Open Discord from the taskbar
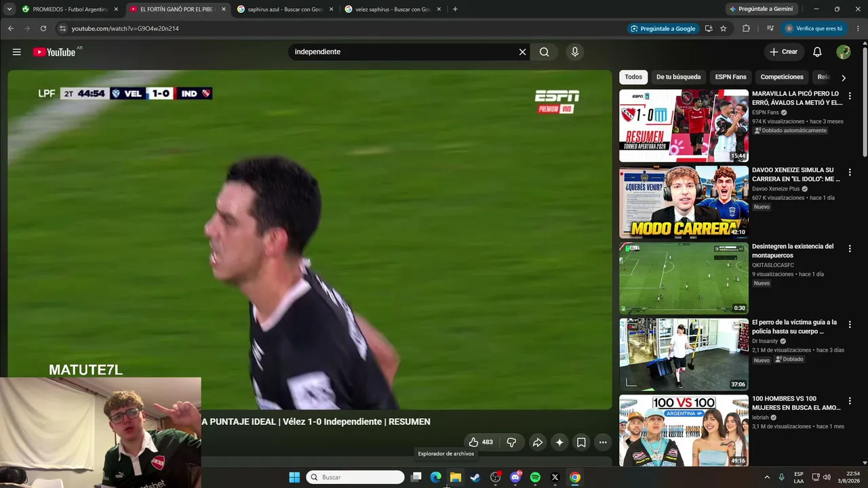Screen dimensions: 868x488 coord(515,477)
